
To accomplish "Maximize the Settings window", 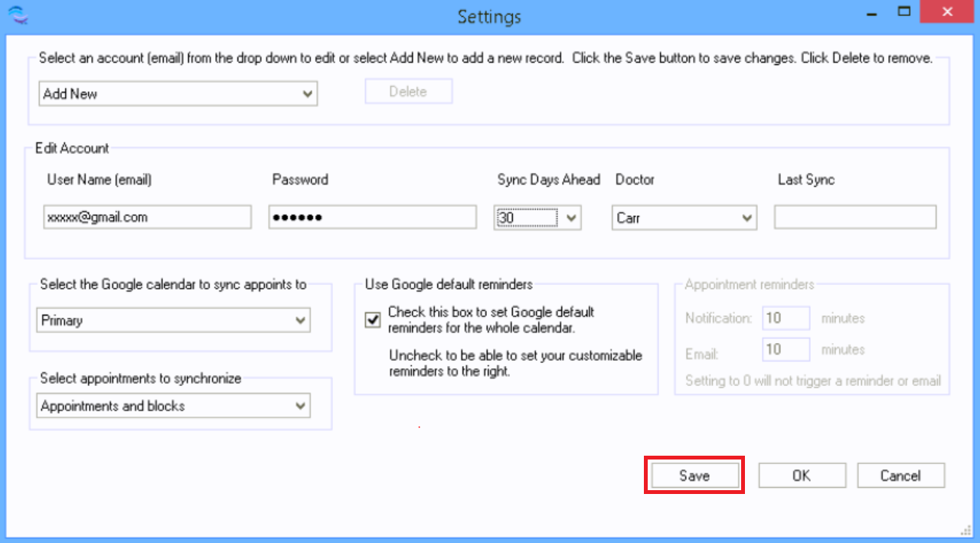I will 905,11.
